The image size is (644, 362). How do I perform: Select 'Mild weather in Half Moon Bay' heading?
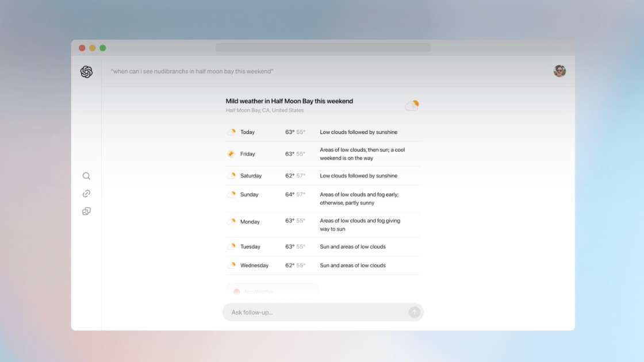tap(289, 101)
